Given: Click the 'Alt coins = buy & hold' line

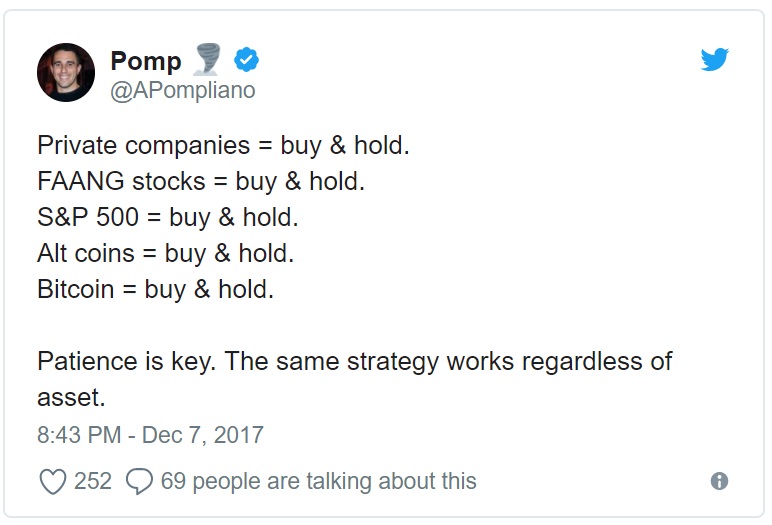Looking at the screenshot, I should tap(165, 254).
